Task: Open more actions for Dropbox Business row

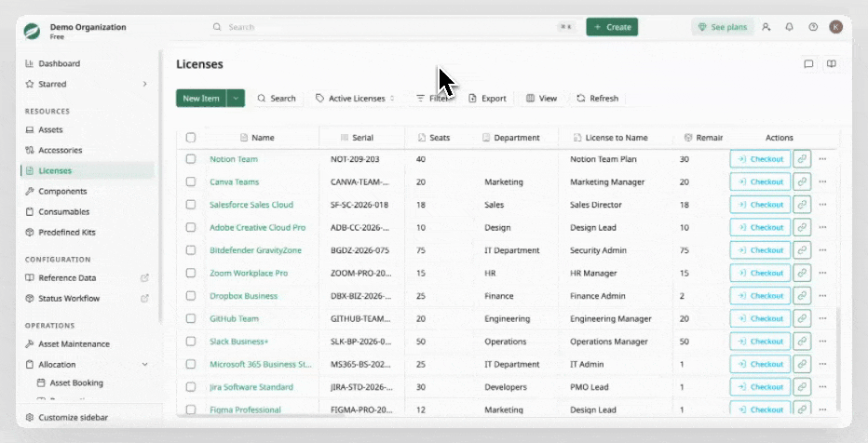Action: (x=822, y=296)
